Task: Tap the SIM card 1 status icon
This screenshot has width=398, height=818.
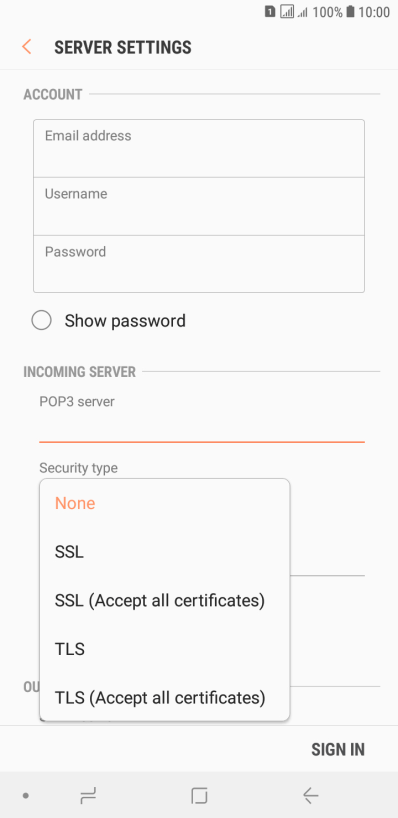Action: pos(270,11)
